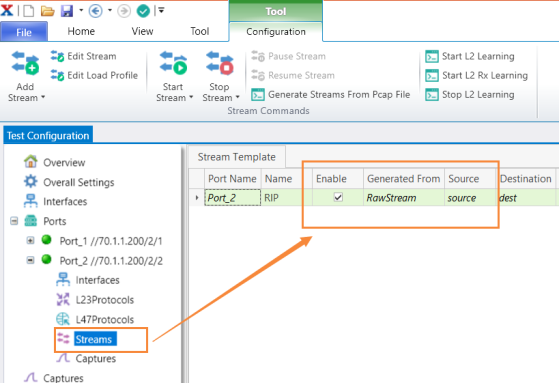Image resolution: width=559 pixels, height=383 pixels.
Task: Collapse the Ports tree node
Action: (14, 221)
